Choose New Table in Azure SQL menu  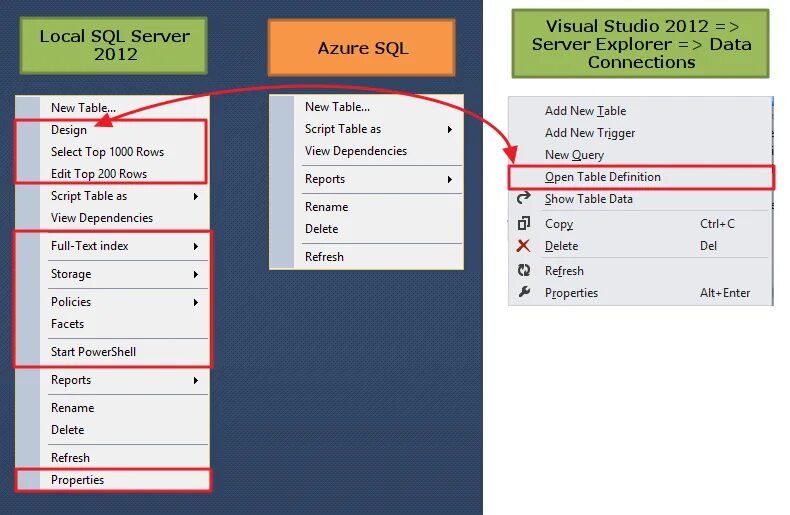coord(337,107)
